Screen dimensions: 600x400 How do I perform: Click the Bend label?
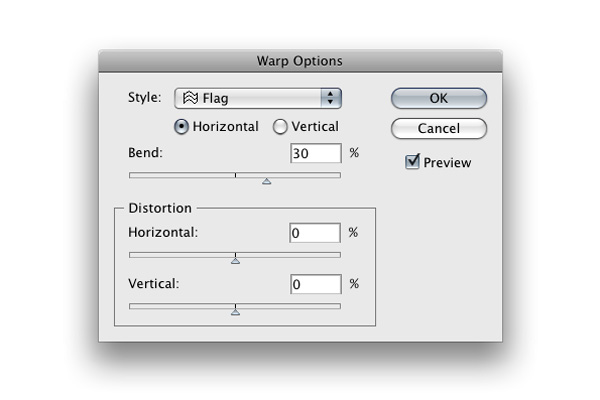[145, 154]
